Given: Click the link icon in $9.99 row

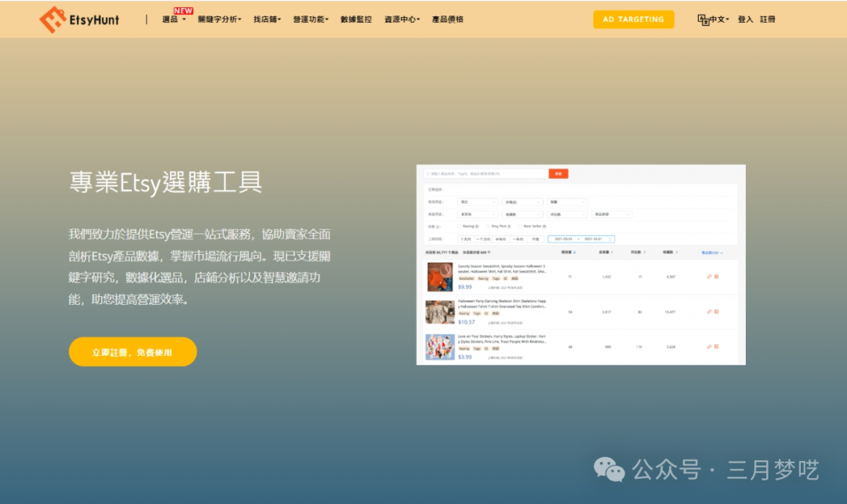Looking at the screenshot, I should tap(709, 276).
